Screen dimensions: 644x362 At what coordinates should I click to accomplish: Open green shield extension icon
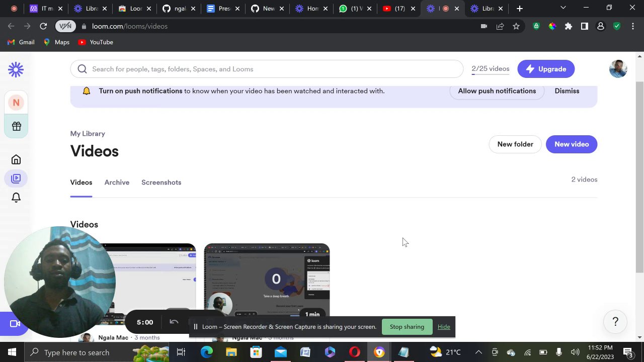tap(617, 26)
